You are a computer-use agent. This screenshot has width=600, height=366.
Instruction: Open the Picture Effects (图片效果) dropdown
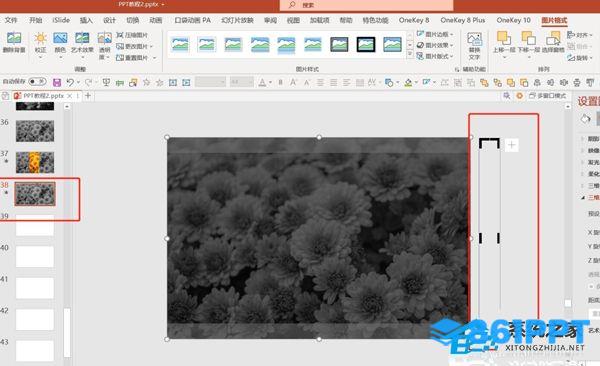click(x=435, y=45)
